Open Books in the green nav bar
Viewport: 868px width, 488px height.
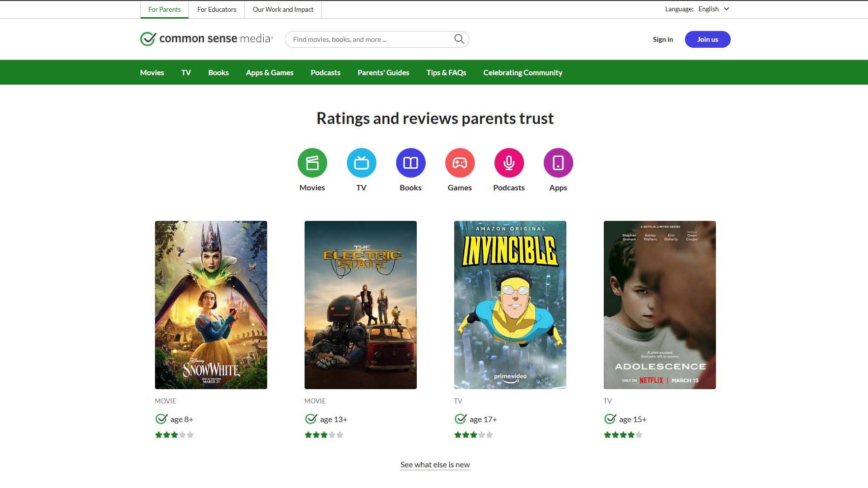[x=218, y=72]
